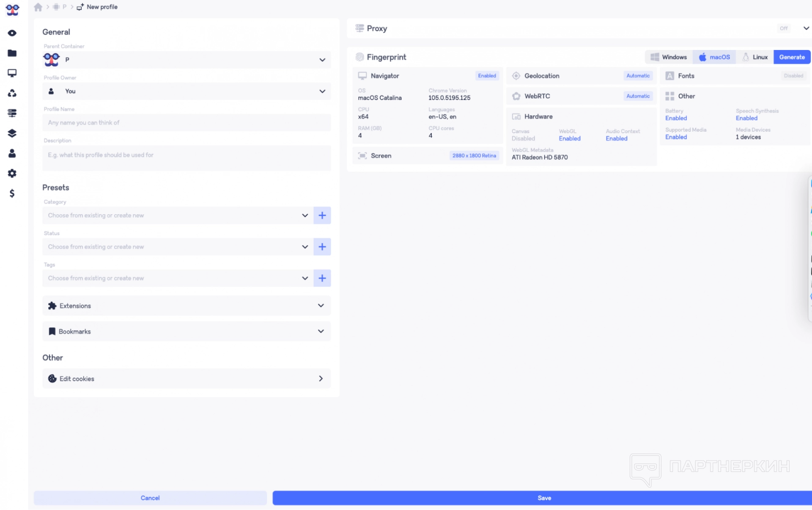This screenshot has width=812, height=510.
Task: Click the eye icon in the sidebar
Action: pos(12,33)
